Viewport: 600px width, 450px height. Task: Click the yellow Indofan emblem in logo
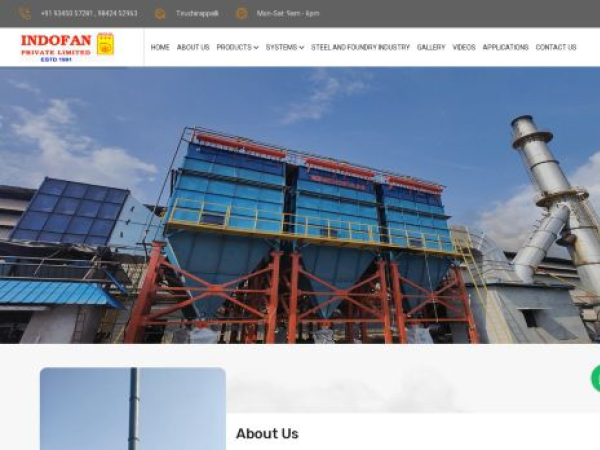[105, 44]
